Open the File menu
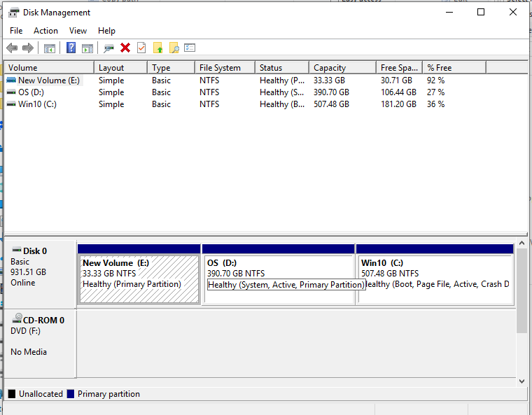The height and width of the screenshot is (415, 532). (16, 31)
